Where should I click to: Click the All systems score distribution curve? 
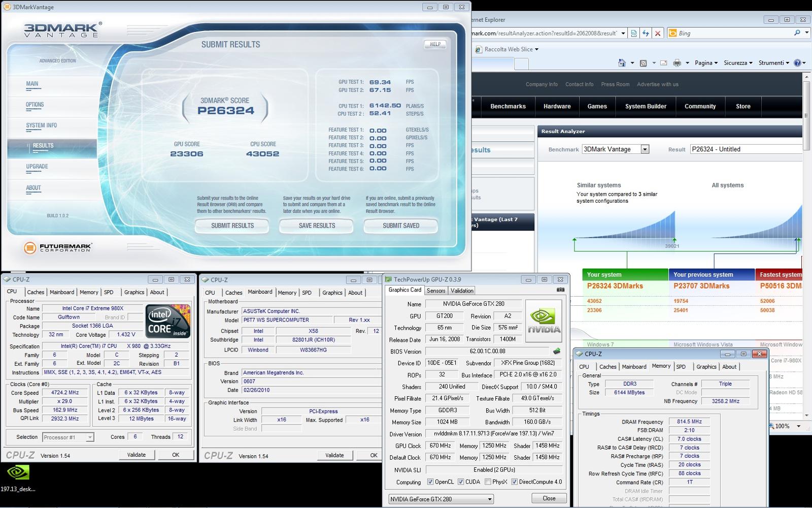(757, 223)
